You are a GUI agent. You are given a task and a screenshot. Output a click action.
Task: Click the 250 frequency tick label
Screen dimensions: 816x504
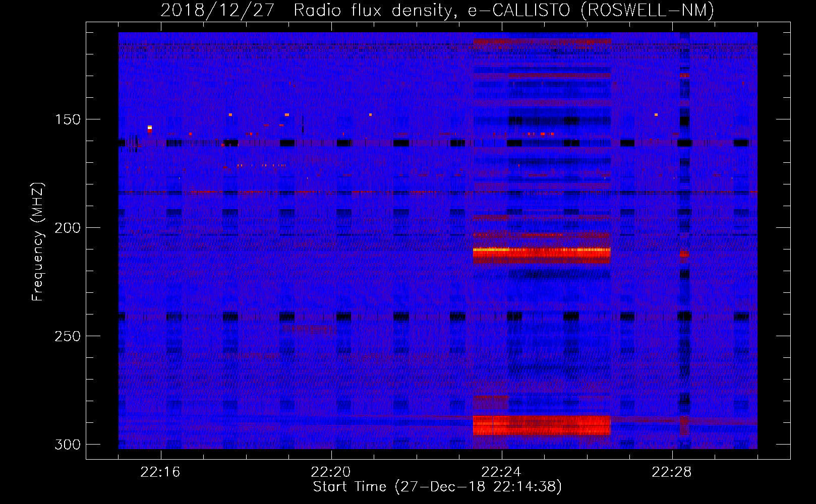click(x=68, y=336)
